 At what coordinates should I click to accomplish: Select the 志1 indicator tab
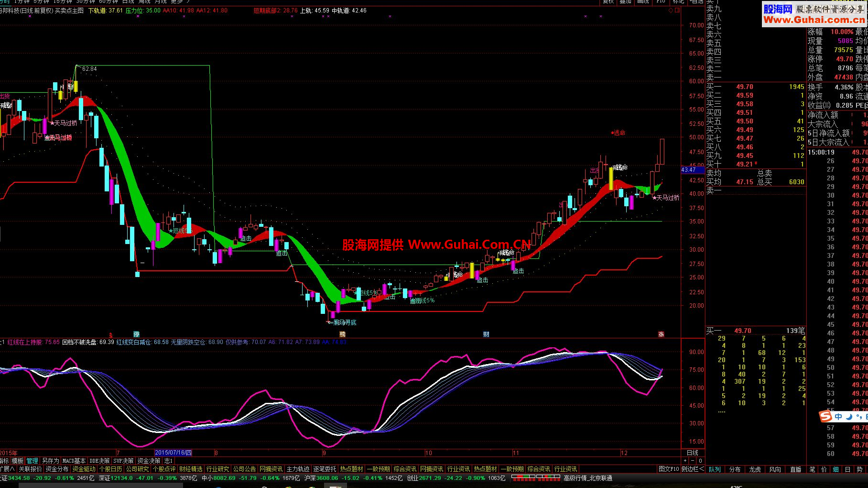pos(168,461)
